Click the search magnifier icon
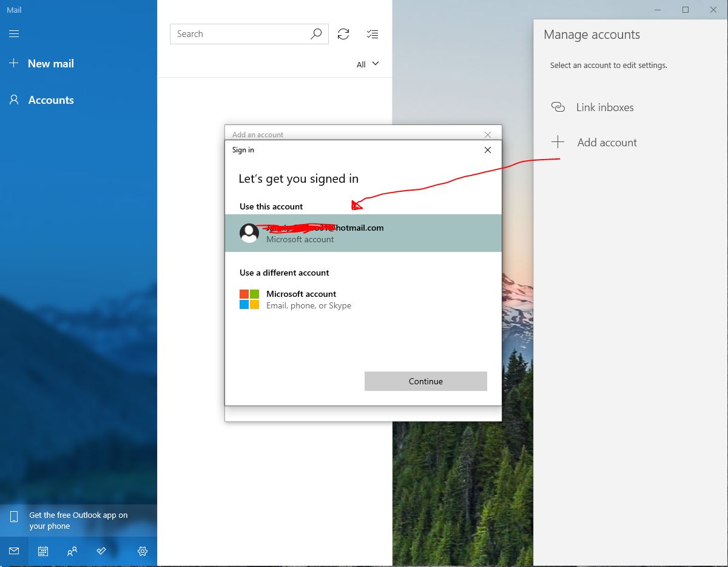This screenshot has width=728, height=567. click(x=316, y=34)
